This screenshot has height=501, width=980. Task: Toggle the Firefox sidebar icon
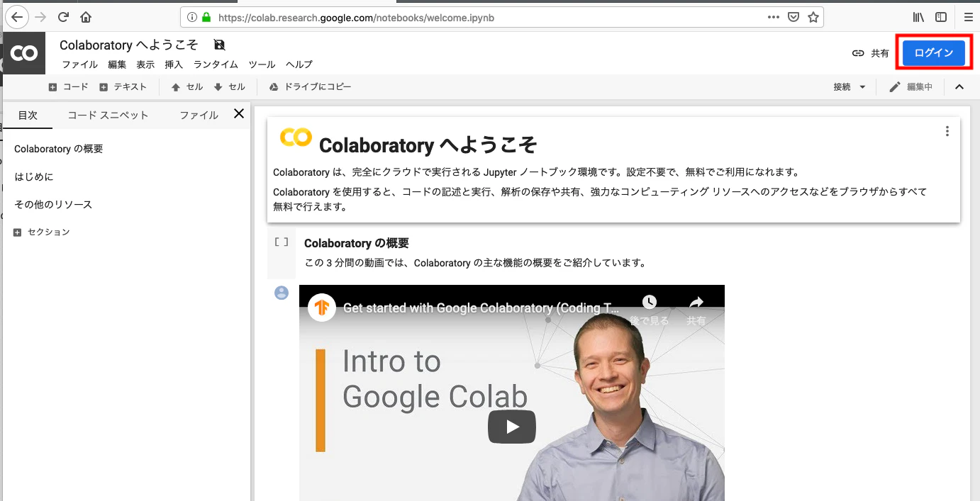[941, 17]
